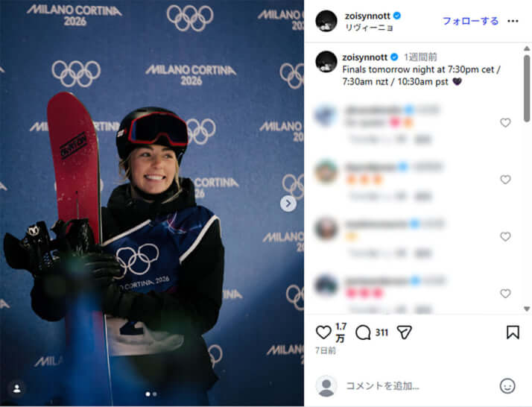Open zoisynnott profile from header username
The height and width of the screenshot is (407, 532).
[367, 16]
